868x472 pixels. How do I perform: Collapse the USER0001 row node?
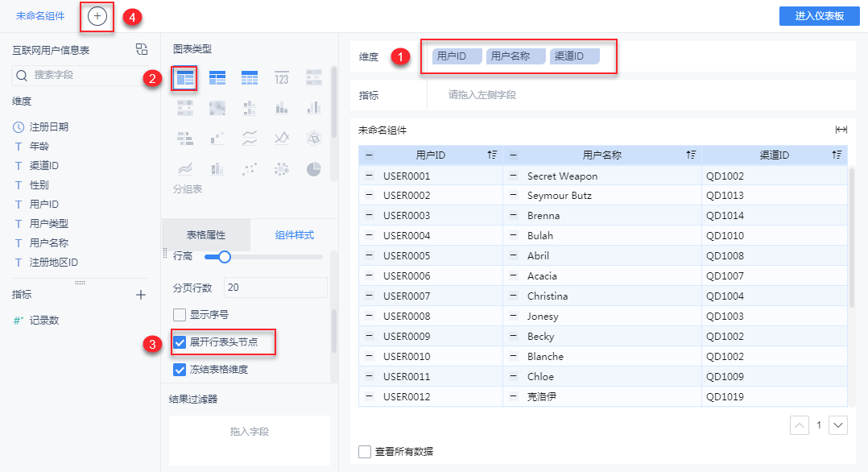[x=370, y=176]
